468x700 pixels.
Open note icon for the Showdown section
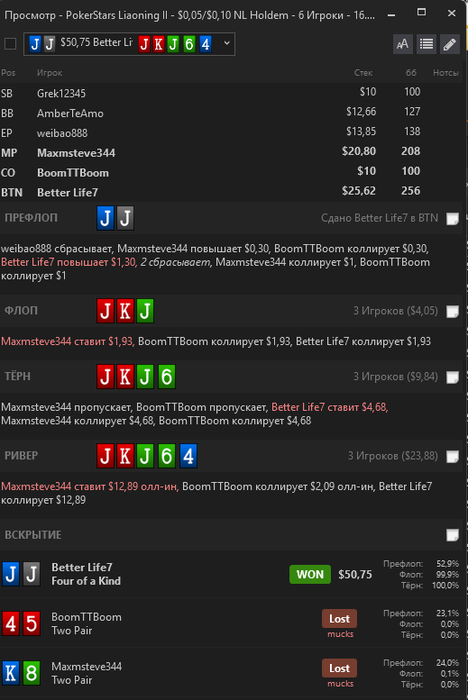(x=452, y=535)
